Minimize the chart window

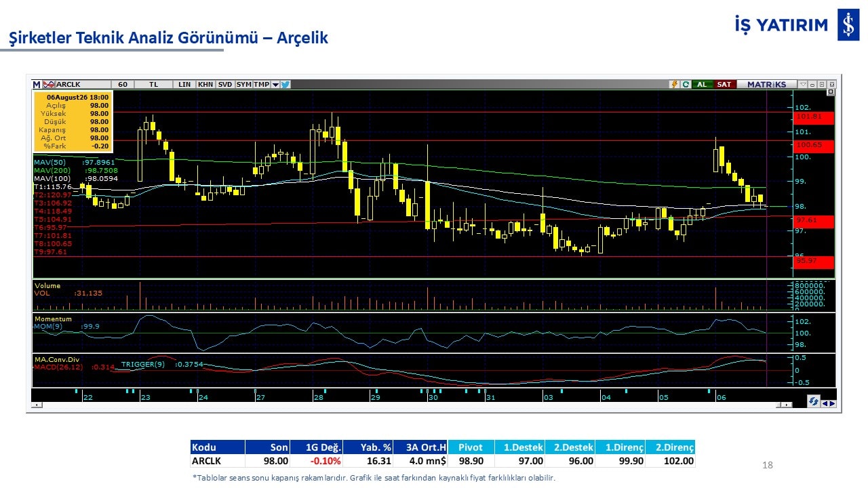[812, 85]
